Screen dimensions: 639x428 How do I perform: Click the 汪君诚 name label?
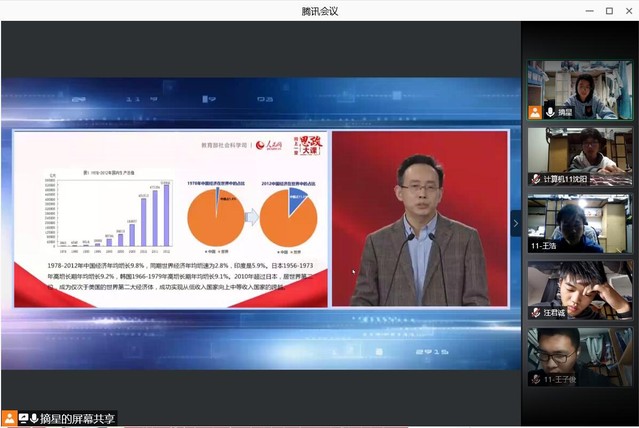[554, 313]
